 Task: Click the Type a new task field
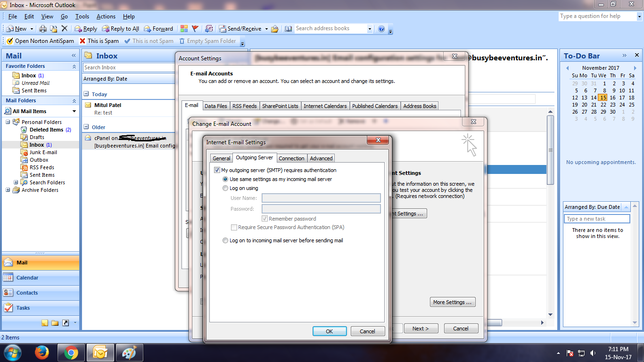(597, 219)
